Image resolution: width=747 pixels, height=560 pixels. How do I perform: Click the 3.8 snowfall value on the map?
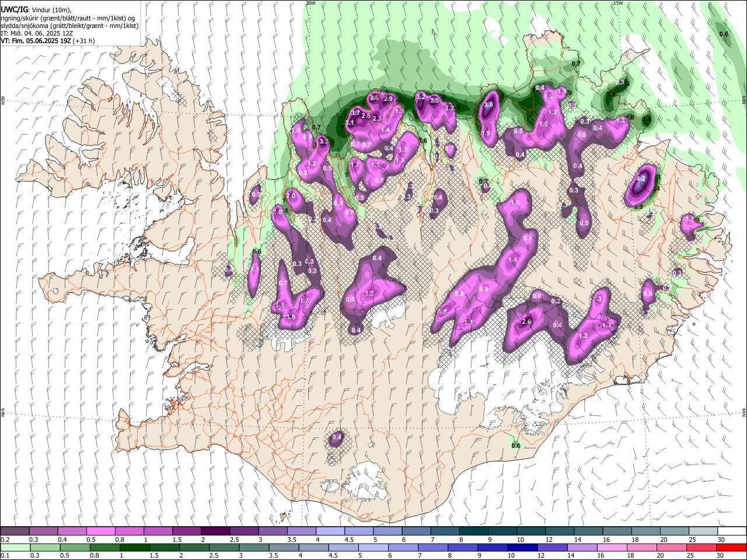[488, 105]
